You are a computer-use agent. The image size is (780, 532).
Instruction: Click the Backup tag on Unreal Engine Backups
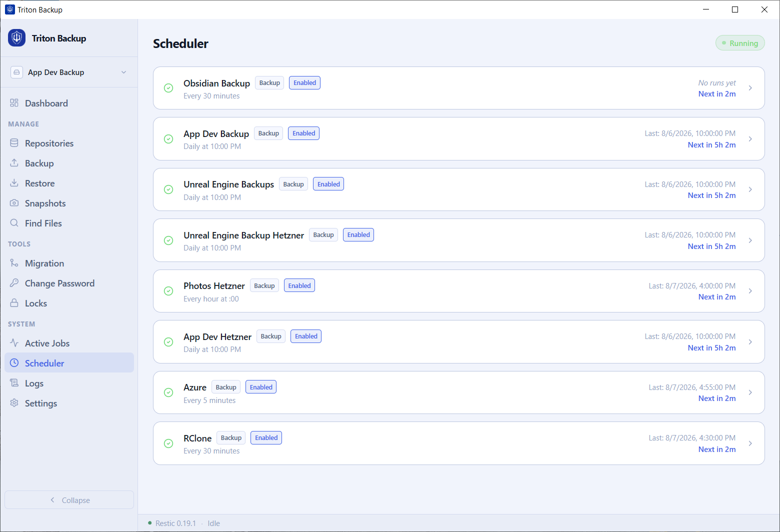click(293, 184)
